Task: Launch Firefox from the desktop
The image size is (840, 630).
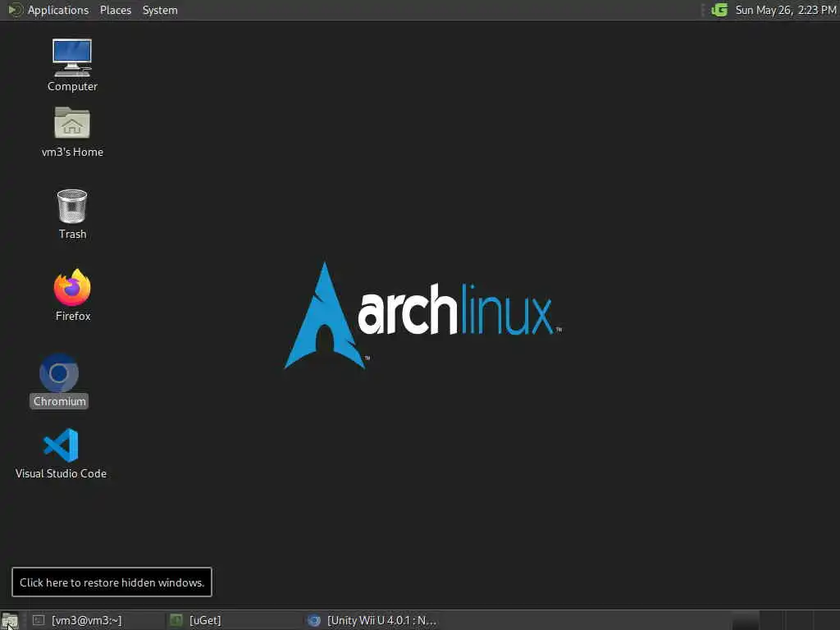Action: point(72,295)
